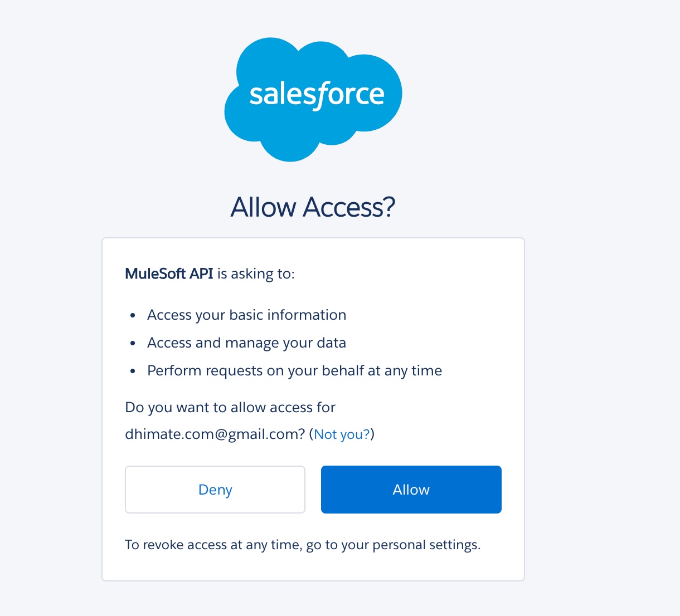Viewport: 680px width, 616px height.
Task: Select the dhimate.com@gmail.com email address
Action: point(215,434)
